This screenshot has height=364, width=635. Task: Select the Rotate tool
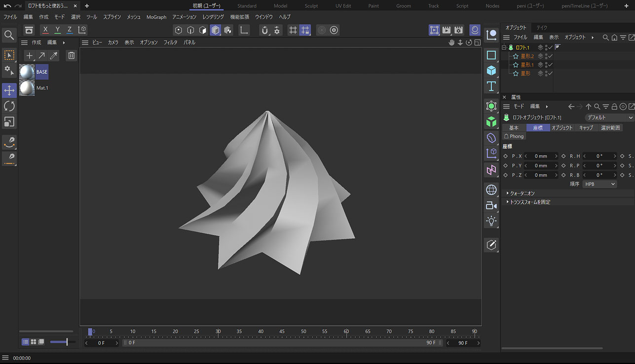pos(9,106)
